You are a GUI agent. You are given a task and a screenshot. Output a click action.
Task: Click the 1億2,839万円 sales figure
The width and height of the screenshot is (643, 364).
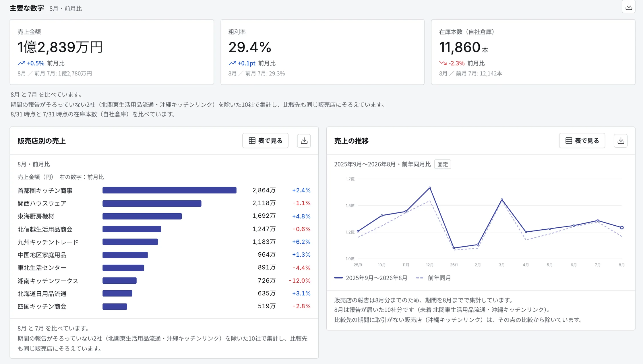[x=60, y=47]
